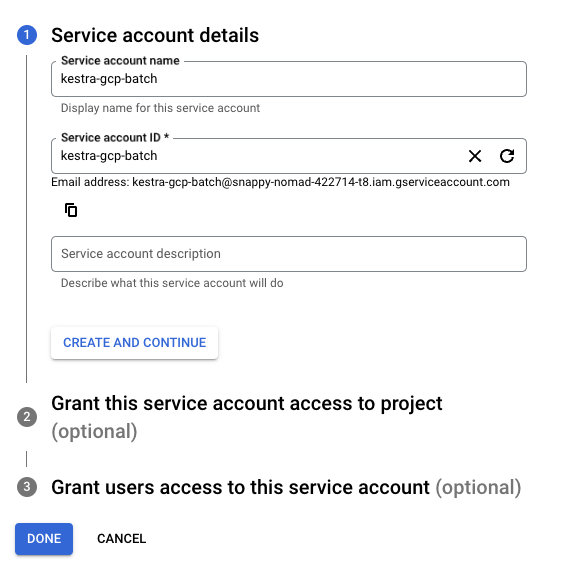Expand Grant this service account access step

[x=247, y=417]
